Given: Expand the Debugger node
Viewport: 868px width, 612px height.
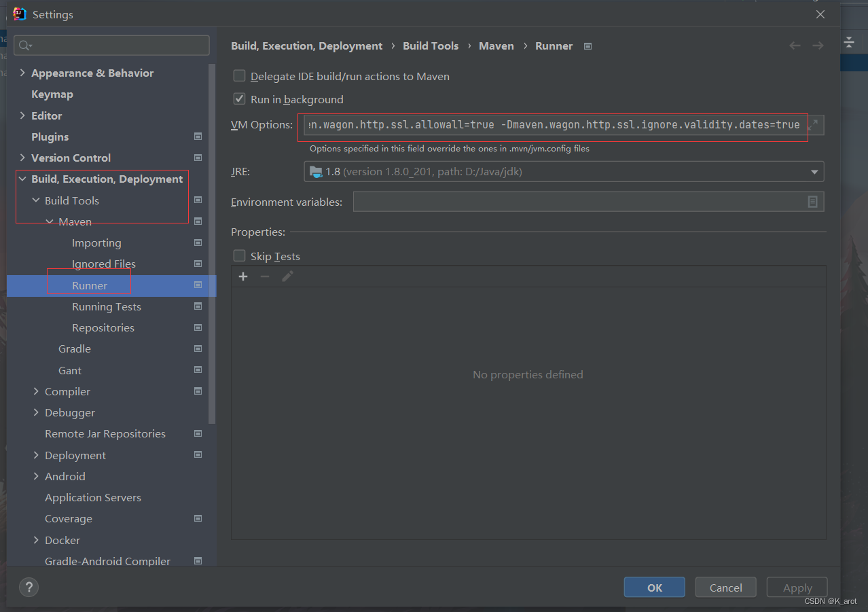Looking at the screenshot, I should [x=36, y=412].
